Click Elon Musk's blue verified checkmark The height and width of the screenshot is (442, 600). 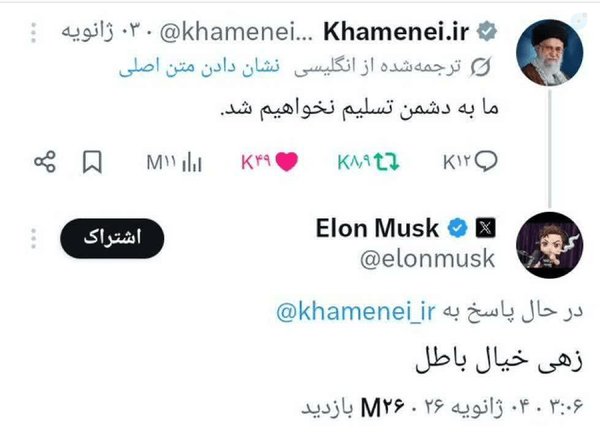pyautogui.click(x=458, y=228)
